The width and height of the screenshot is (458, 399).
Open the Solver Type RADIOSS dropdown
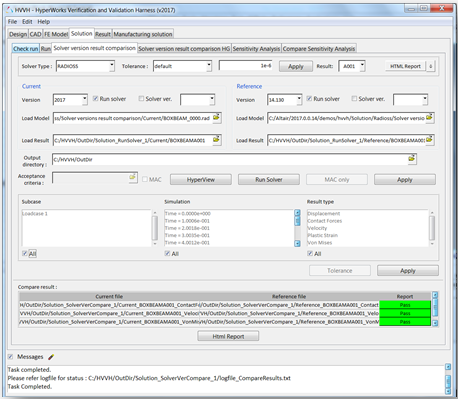coord(112,66)
